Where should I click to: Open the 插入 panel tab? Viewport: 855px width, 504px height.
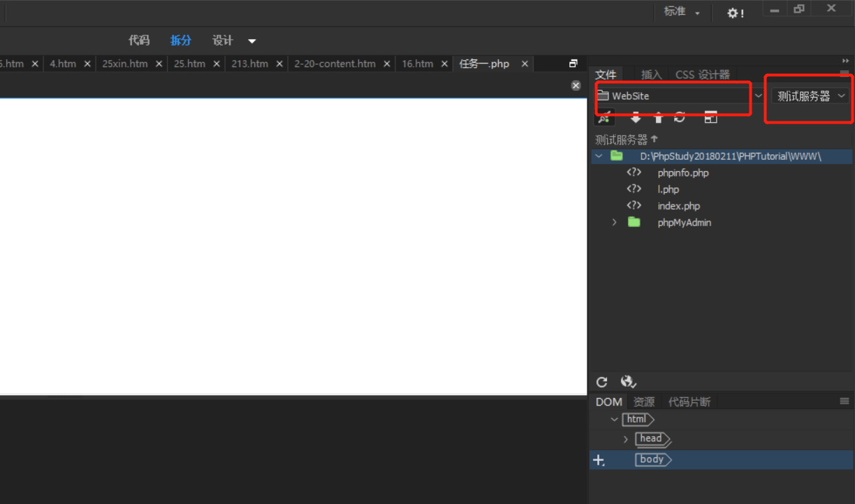(651, 75)
